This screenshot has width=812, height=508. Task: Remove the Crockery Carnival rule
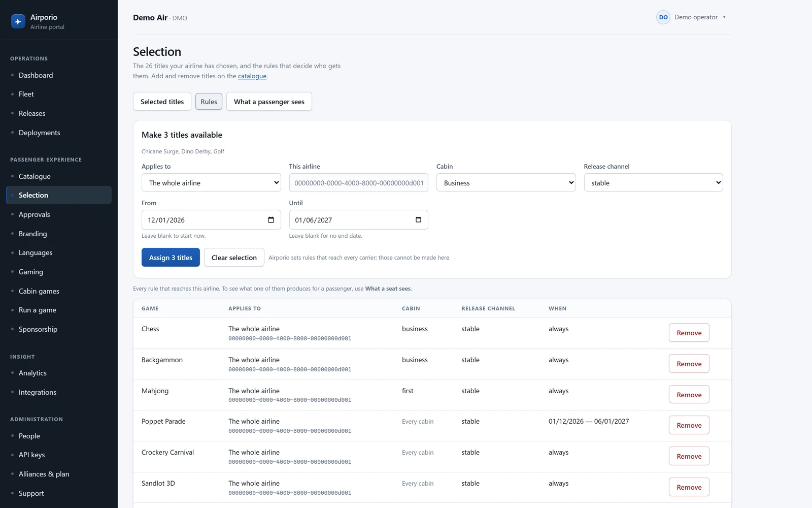point(689,456)
